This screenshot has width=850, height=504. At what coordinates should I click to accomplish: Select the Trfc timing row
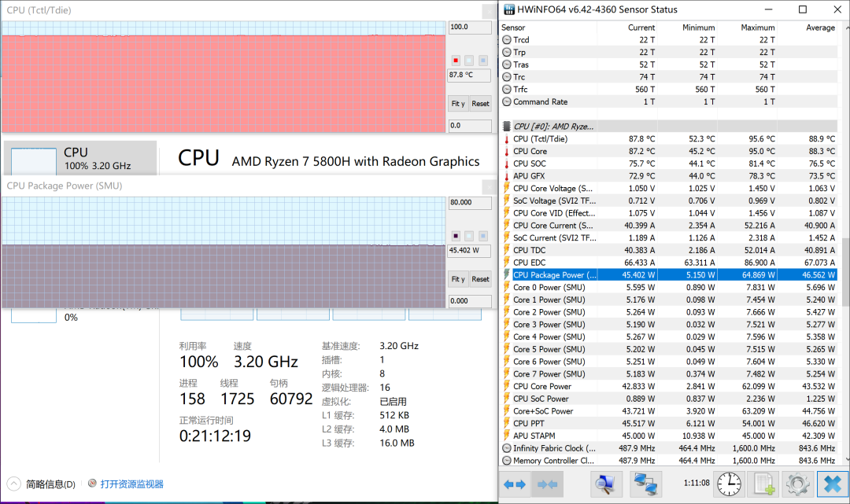pyautogui.click(x=668, y=90)
